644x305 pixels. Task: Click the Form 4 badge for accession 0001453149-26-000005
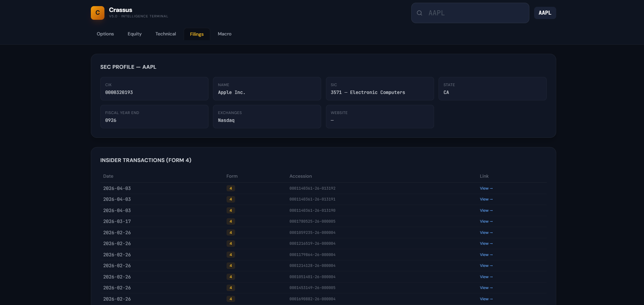(231, 288)
